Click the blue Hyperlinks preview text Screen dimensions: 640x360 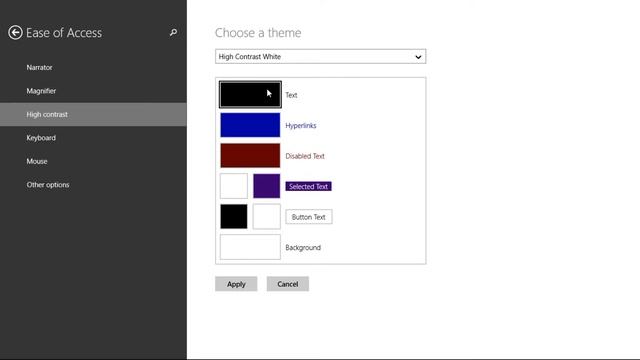(301, 126)
